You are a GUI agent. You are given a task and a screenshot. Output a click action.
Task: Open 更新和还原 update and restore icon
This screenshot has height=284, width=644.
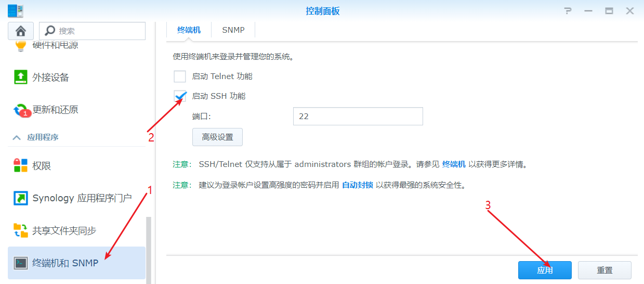(x=20, y=110)
